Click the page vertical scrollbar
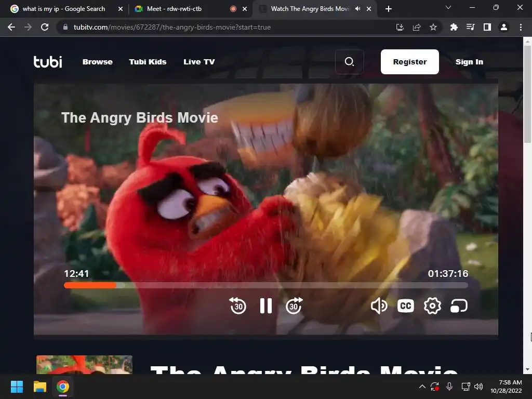The image size is (532, 399). [527, 95]
